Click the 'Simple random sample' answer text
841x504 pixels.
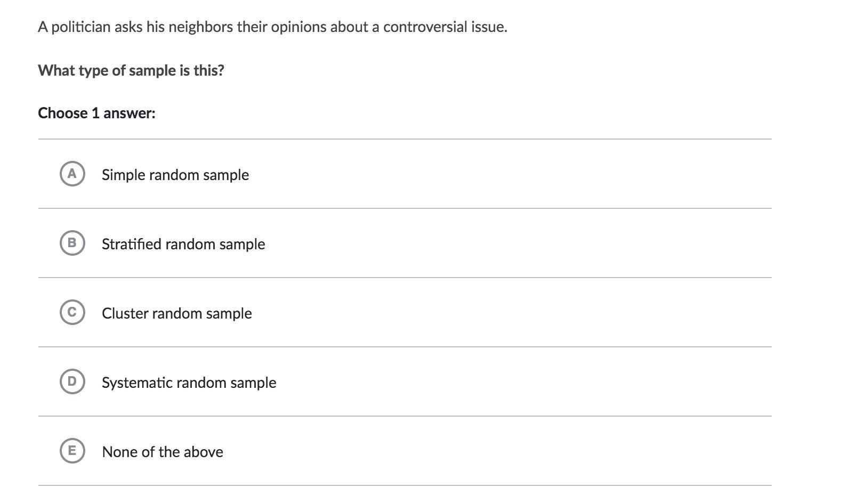click(x=175, y=175)
